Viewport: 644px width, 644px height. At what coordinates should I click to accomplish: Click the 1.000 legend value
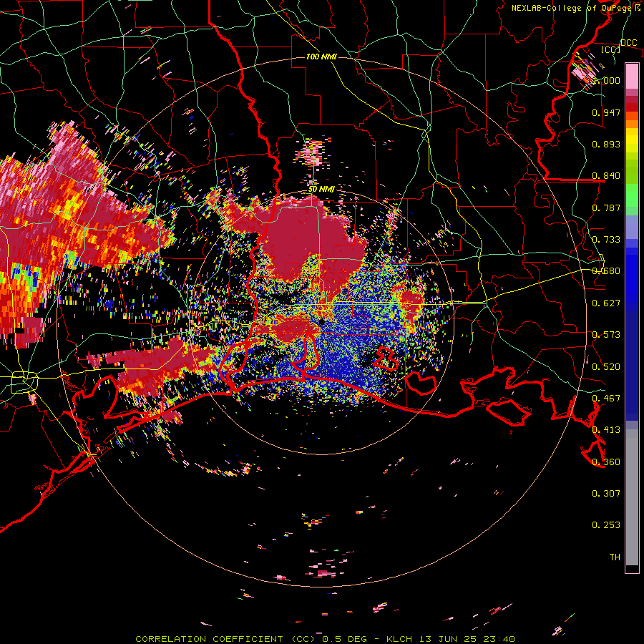pos(607,80)
